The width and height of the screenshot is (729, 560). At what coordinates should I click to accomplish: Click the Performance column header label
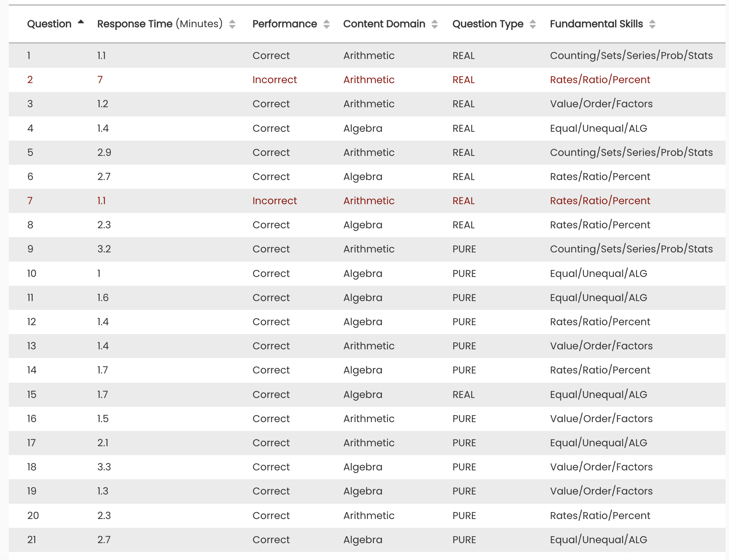[284, 24]
